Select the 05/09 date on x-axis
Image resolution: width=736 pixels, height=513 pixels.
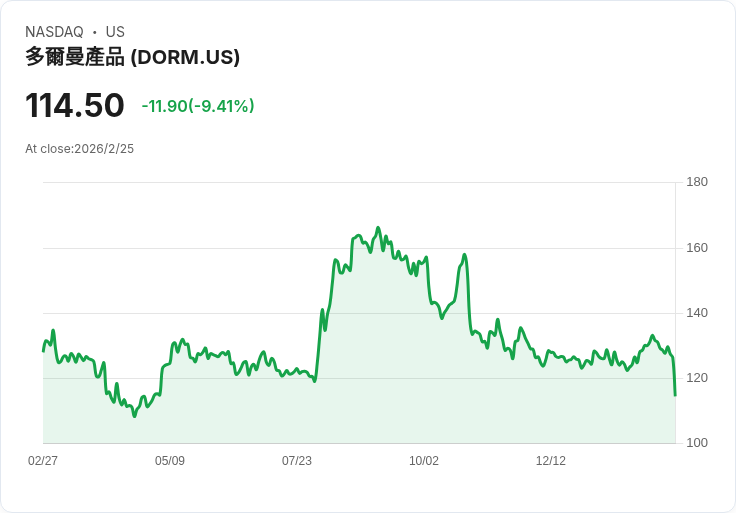[x=170, y=461]
